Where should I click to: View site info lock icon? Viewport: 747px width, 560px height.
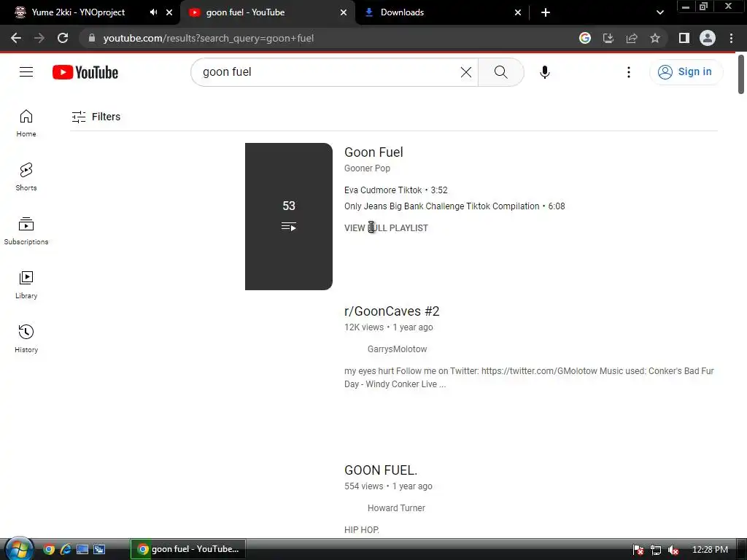click(92, 38)
